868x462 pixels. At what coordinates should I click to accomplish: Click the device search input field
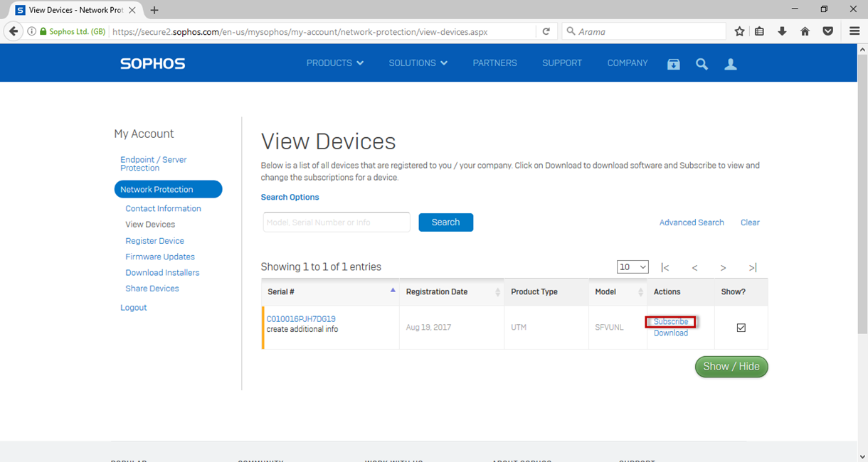click(336, 222)
